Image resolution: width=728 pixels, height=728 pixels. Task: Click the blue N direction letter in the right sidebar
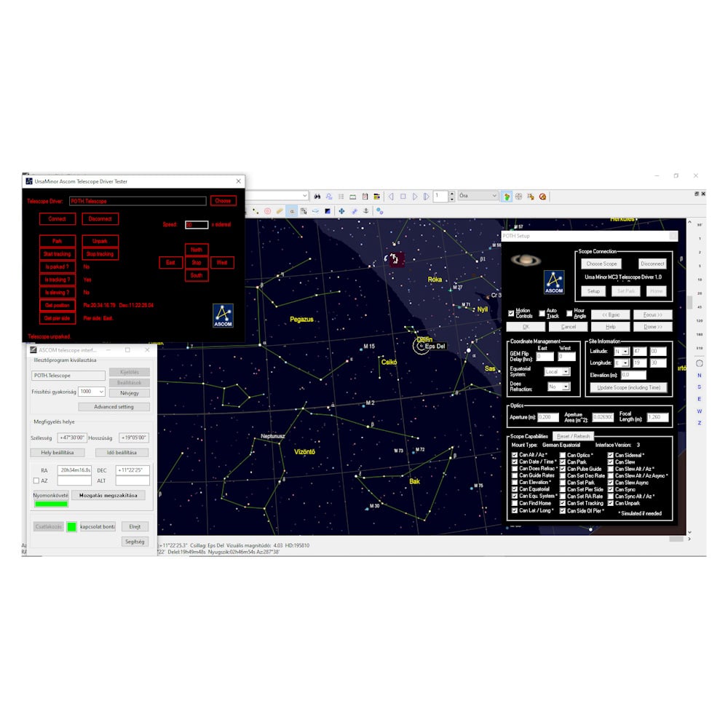(x=699, y=375)
